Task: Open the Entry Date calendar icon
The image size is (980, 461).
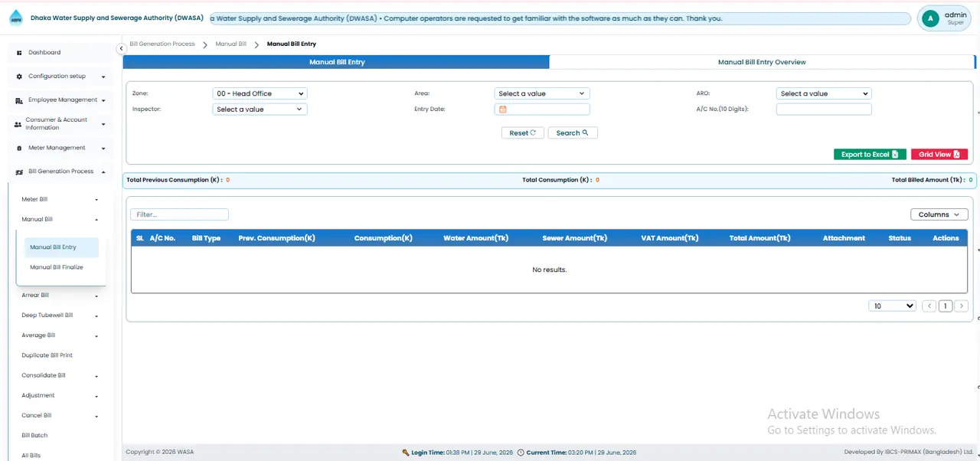Action: (x=503, y=110)
